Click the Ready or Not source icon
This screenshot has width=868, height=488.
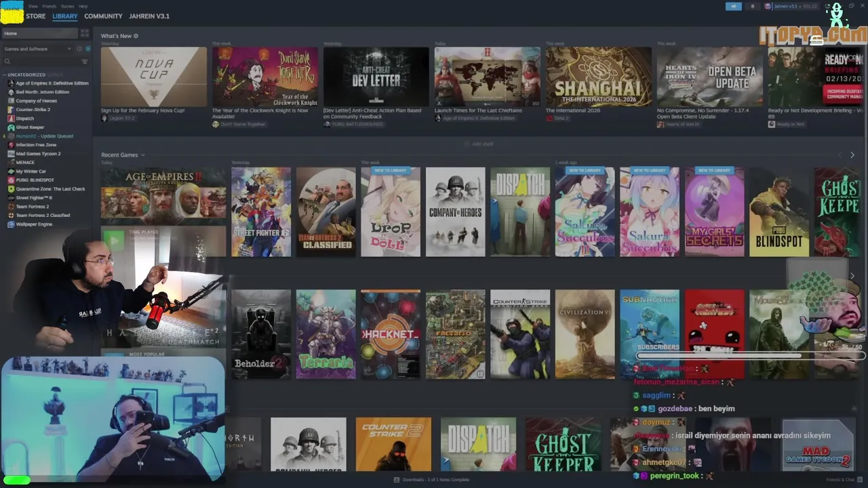[x=772, y=125]
